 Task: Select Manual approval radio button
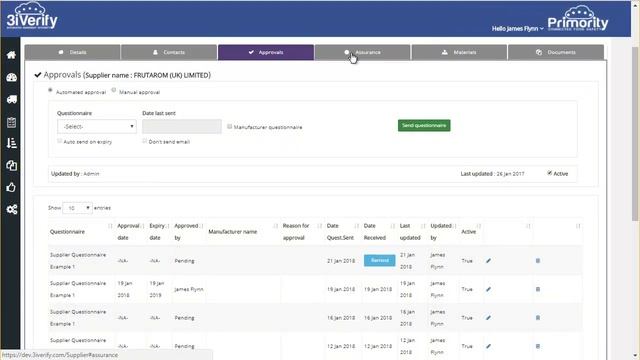point(114,90)
